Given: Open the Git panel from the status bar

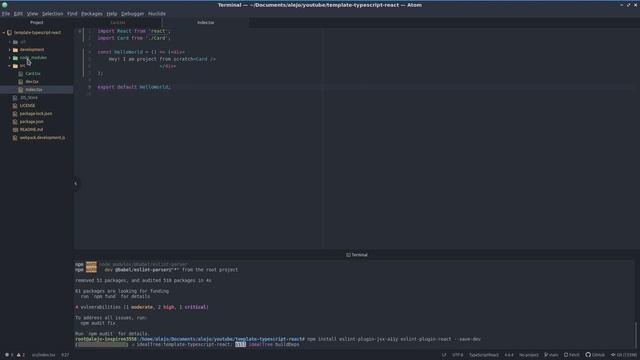Looking at the screenshot, I should point(624,355).
